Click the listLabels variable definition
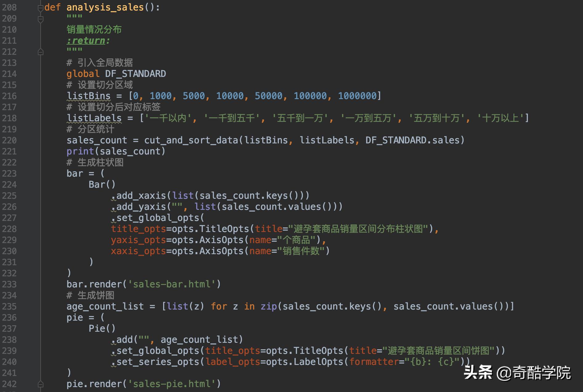 94,118
